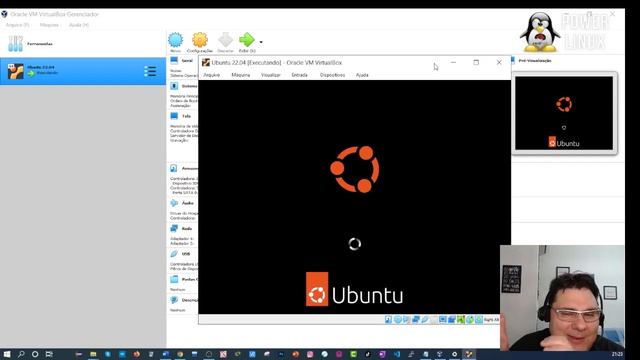
Task: Close the Ubuntu 22.04 VM window
Action: 499,62
